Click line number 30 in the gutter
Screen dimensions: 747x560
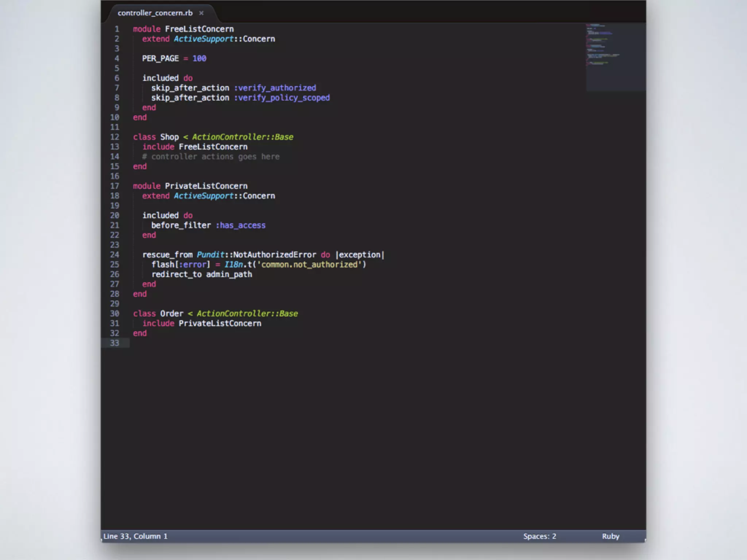(115, 314)
